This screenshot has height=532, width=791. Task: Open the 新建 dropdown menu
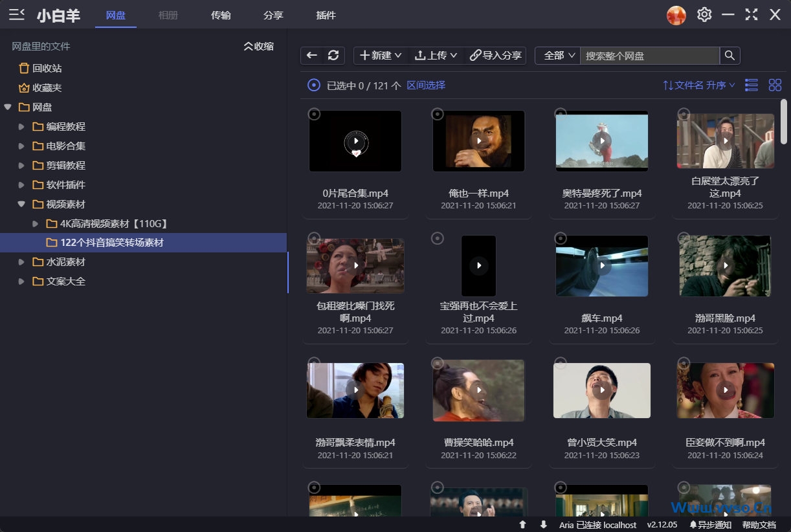click(380, 56)
